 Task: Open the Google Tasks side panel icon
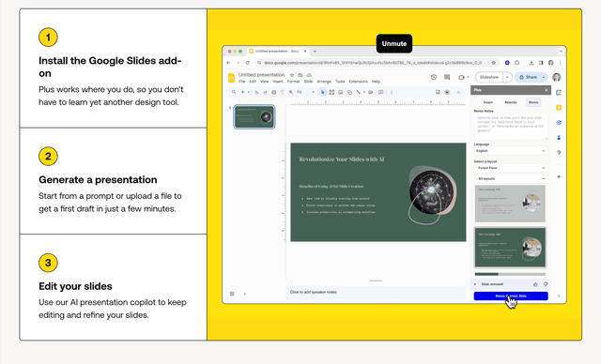559,123
